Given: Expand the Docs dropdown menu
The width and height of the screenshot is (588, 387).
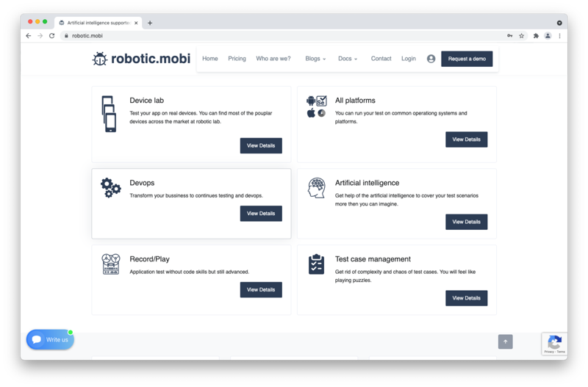Looking at the screenshot, I should (348, 59).
